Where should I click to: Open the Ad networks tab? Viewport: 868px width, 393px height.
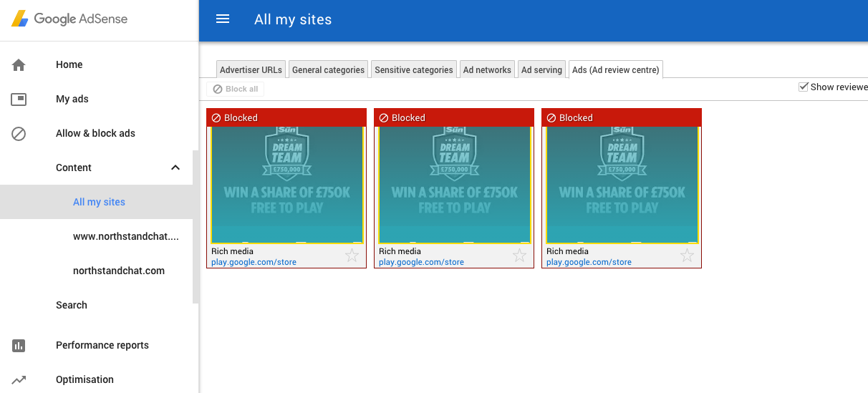487,69
